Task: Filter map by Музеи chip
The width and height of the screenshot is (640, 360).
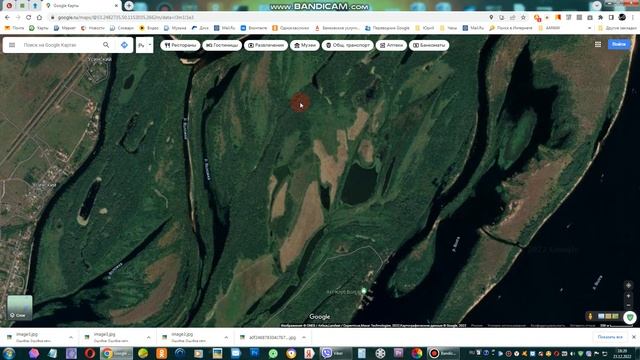Action: (x=305, y=45)
